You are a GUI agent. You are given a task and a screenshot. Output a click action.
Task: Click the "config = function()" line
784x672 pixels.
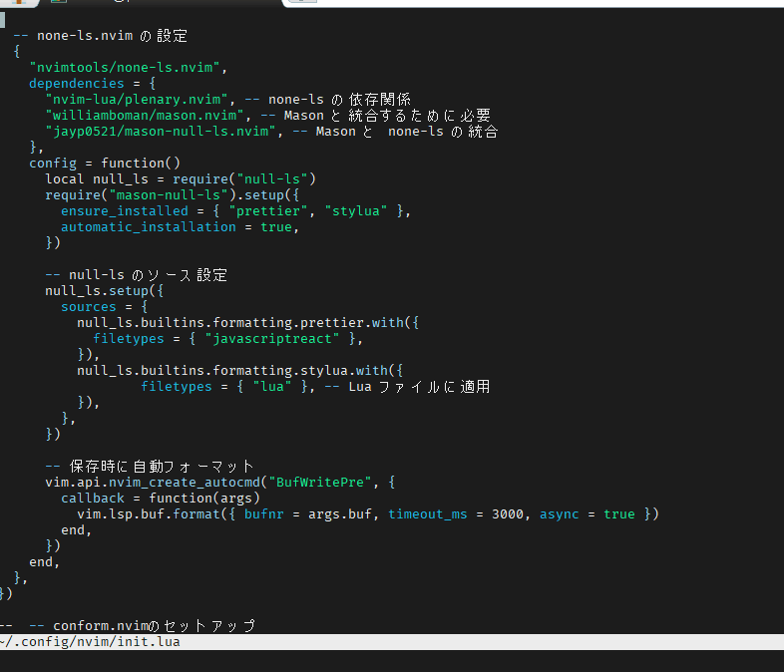point(105,164)
